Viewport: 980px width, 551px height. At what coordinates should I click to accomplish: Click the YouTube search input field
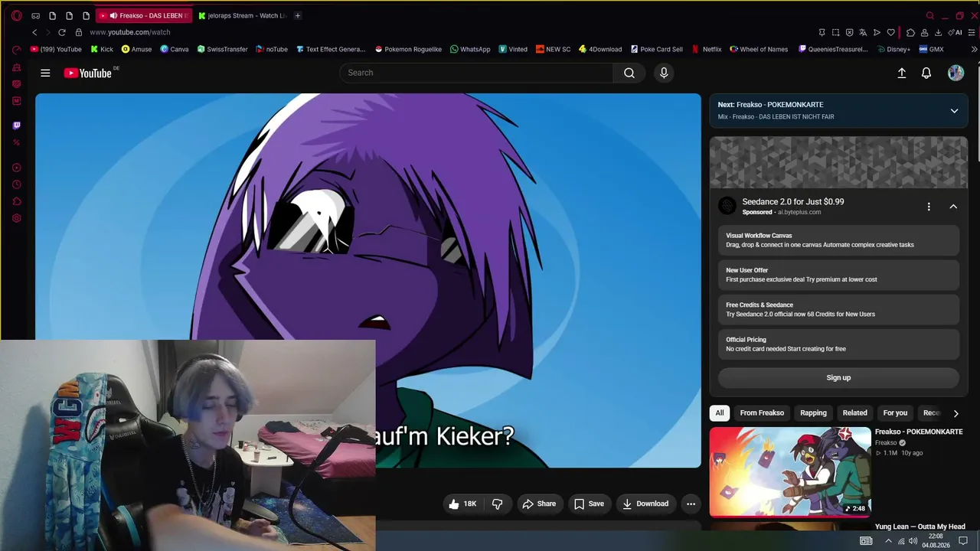coord(476,73)
